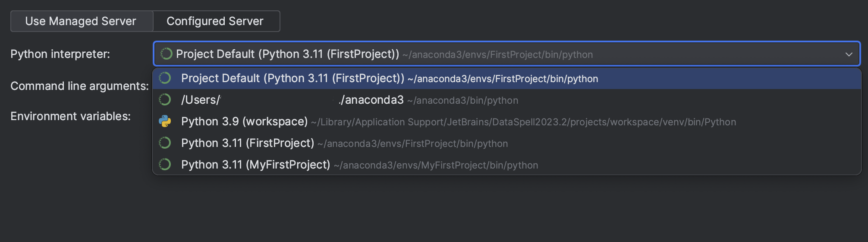Select the /Users anaconda3 base interpreter
868x242 pixels.
point(292,100)
